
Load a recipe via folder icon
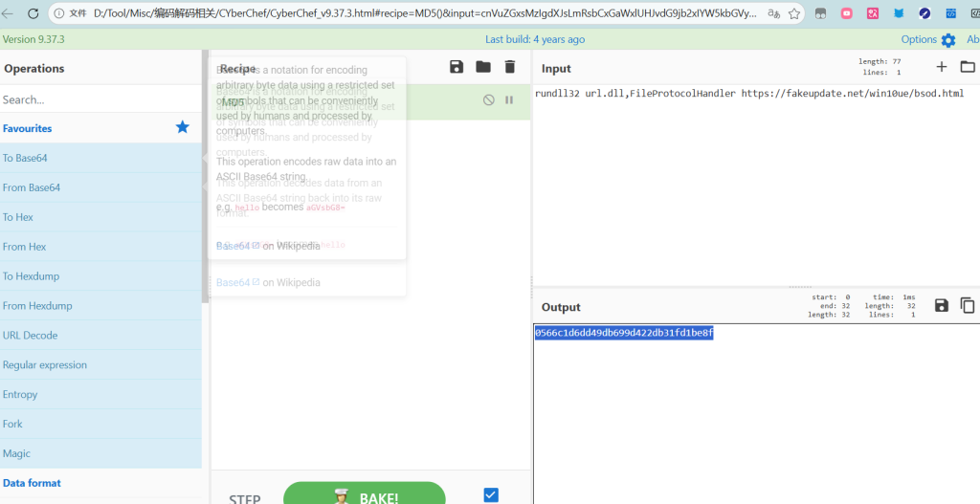pos(483,67)
